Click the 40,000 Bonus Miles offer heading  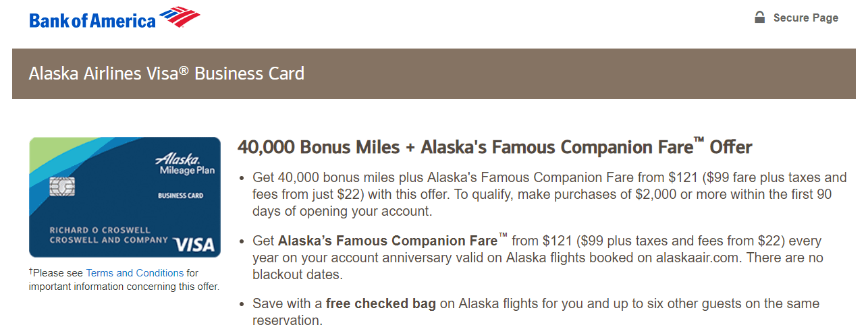[x=495, y=147]
